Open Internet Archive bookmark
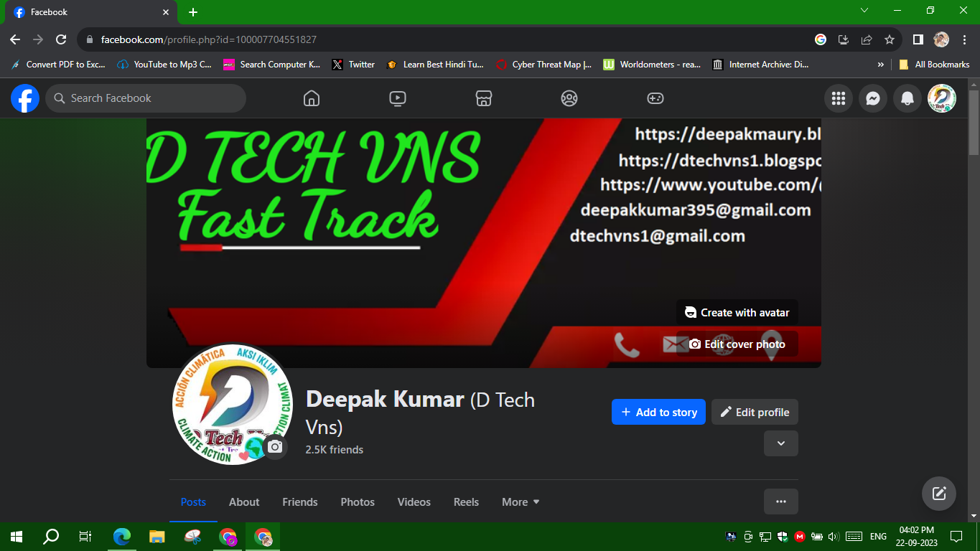This screenshot has height=551, width=980. click(x=761, y=64)
